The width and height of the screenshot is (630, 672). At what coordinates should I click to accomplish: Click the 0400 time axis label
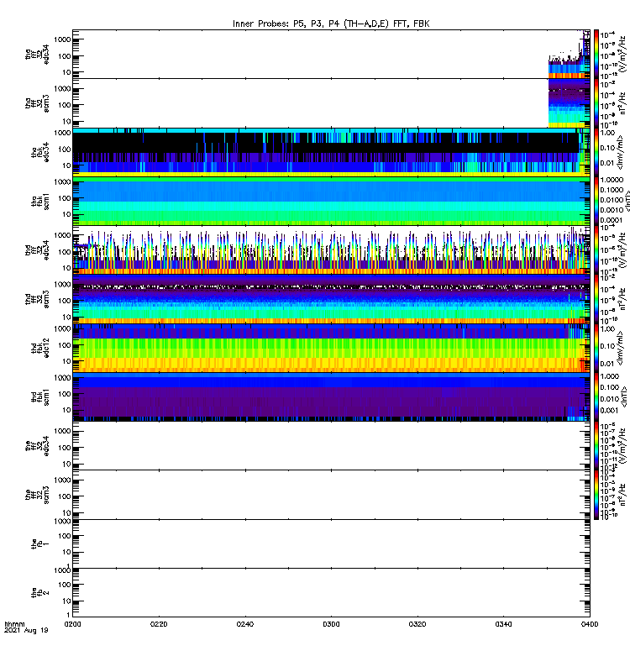pos(590,624)
